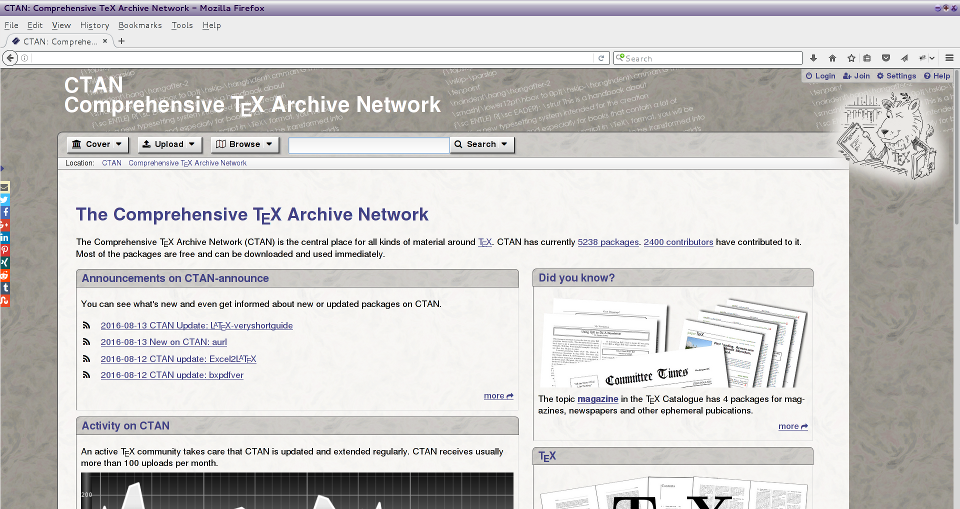Image resolution: width=960 pixels, height=509 pixels.
Task: Click the CTAN lion mascot logo
Action: [888, 135]
